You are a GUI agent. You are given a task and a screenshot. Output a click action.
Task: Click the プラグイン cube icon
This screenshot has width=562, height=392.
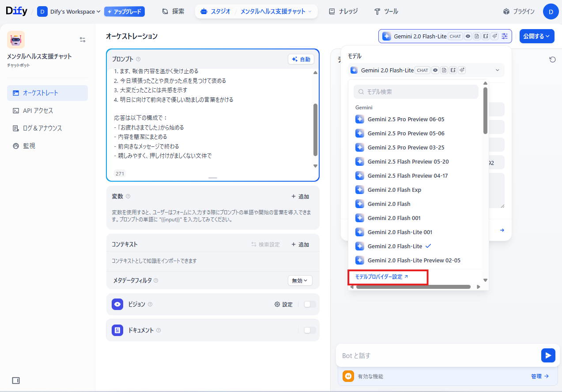coord(506,11)
